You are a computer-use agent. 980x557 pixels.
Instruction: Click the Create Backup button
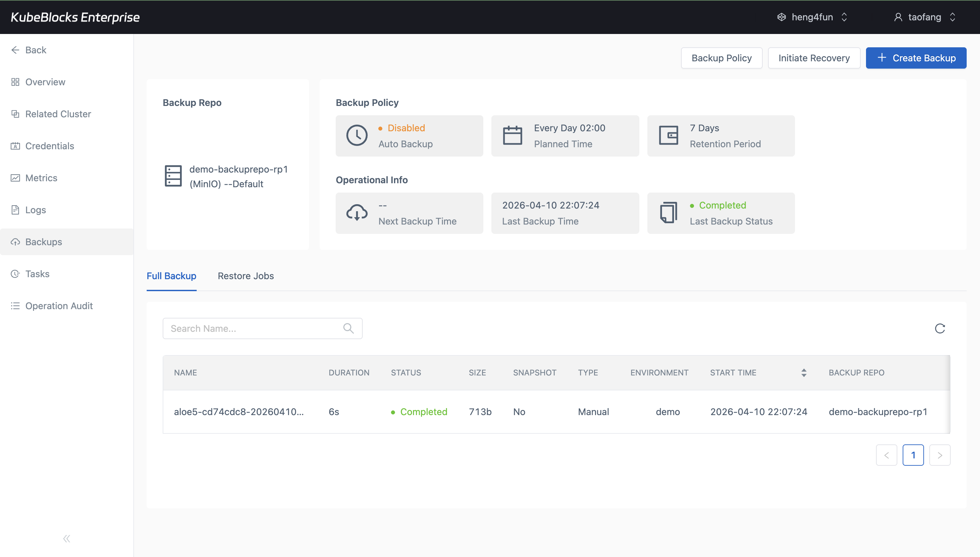(916, 58)
